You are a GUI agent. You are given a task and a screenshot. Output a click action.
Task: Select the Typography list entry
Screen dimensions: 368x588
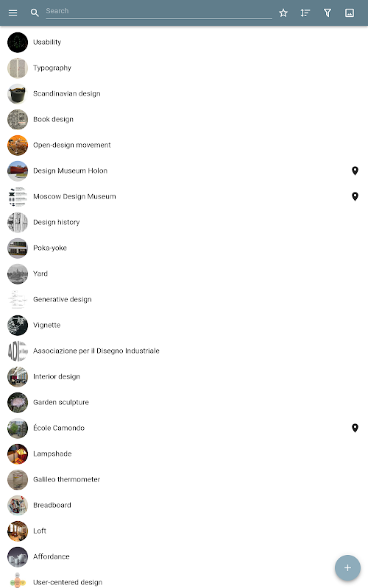184,68
